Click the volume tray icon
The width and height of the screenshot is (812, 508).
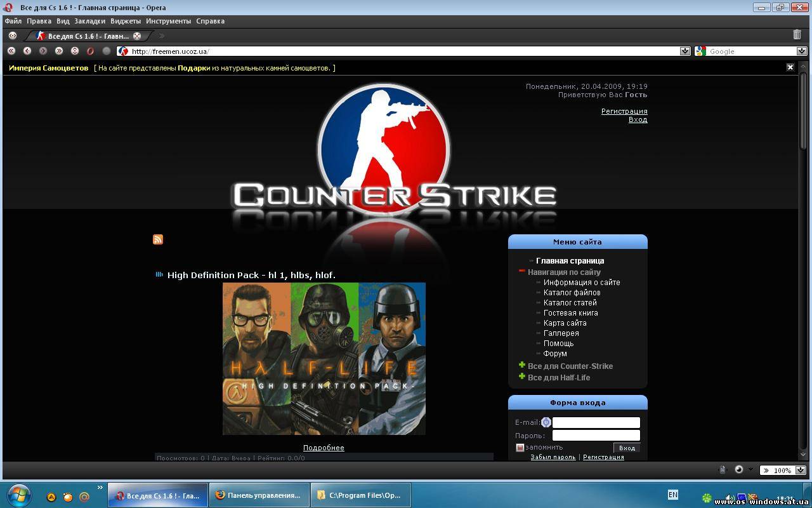[730, 498]
